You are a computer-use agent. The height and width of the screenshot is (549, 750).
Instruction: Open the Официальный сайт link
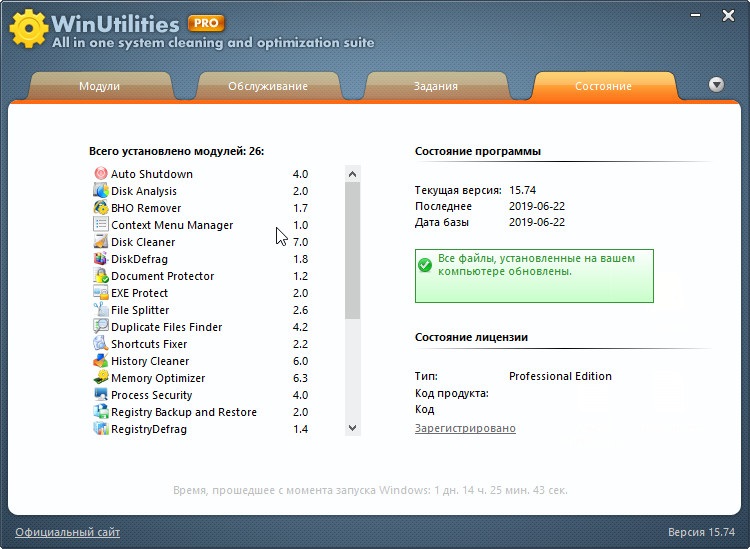[67, 532]
